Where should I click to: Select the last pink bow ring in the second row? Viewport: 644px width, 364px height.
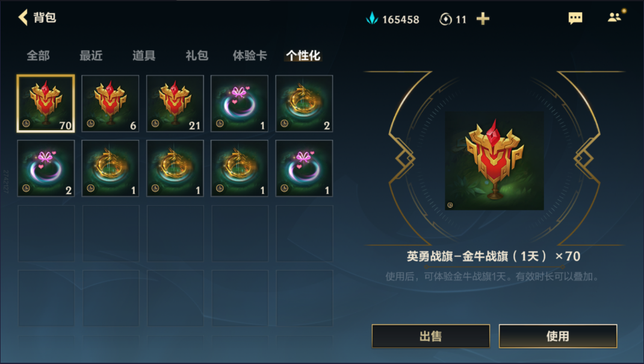[x=304, y=168]
